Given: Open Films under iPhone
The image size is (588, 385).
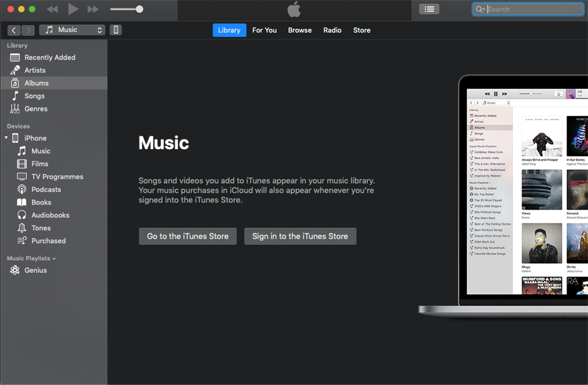Looking at the screenshot, I should [54, 164].
